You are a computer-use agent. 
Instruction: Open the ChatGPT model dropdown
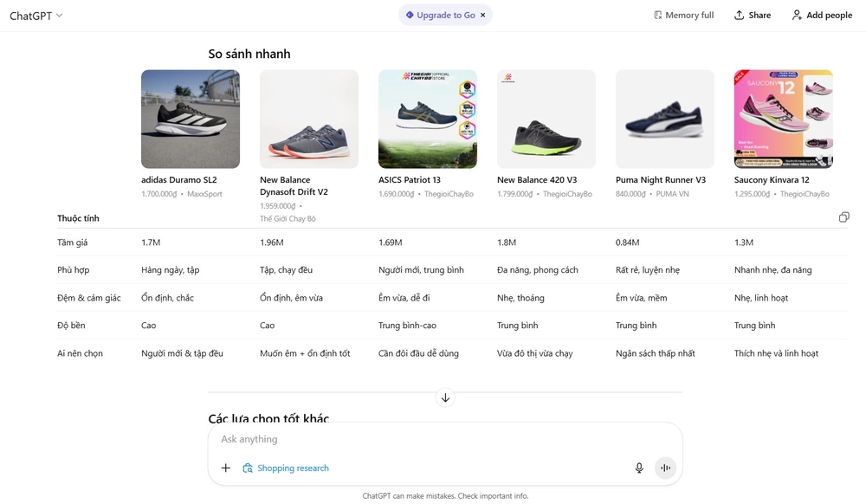coord(36,16)
